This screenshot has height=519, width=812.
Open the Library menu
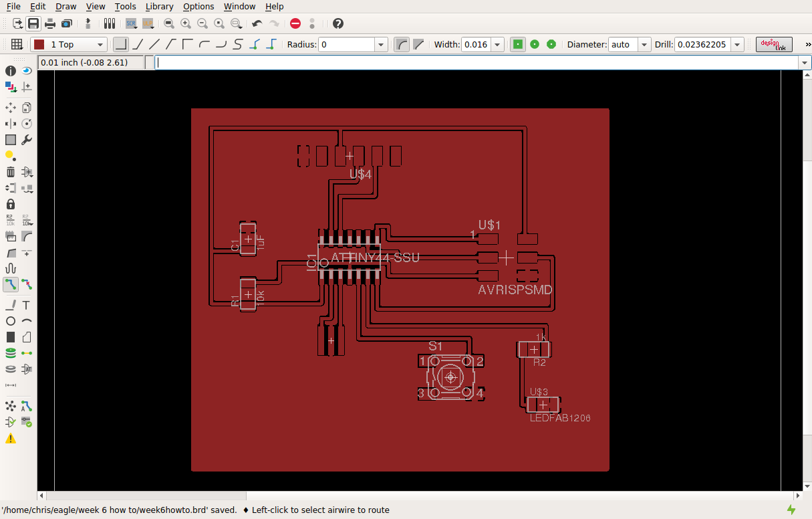click(x=160, y=6)
